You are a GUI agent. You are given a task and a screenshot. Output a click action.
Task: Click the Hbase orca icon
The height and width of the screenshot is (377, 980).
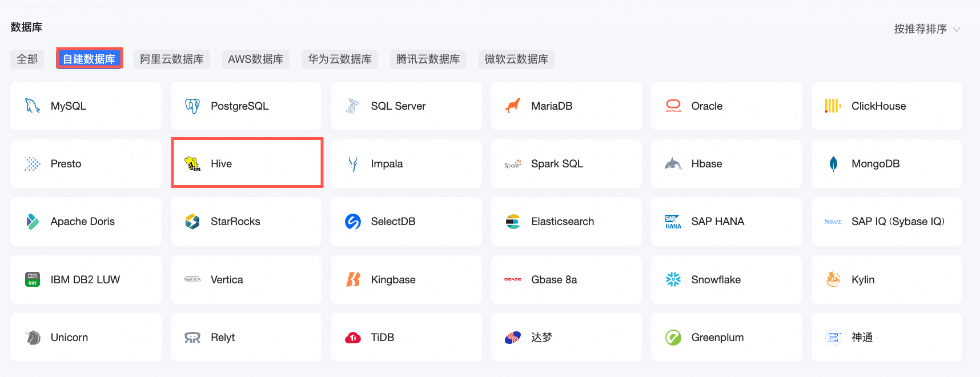[x=673, y=164]
